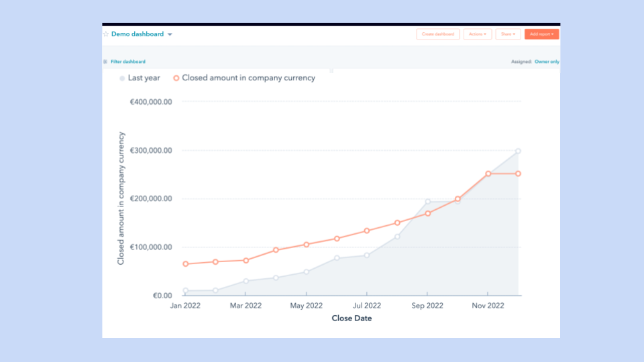
Task: Click the Filter dashboard grid icon
Action: [x=105, y=62]
